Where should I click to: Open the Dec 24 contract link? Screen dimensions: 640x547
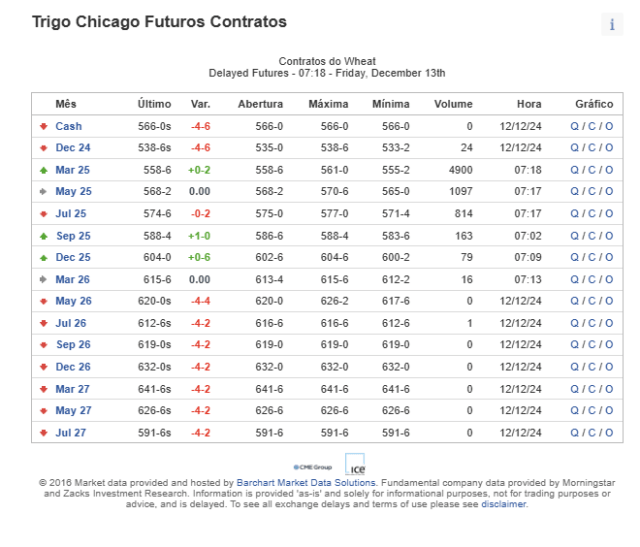[x=73, y=148]
